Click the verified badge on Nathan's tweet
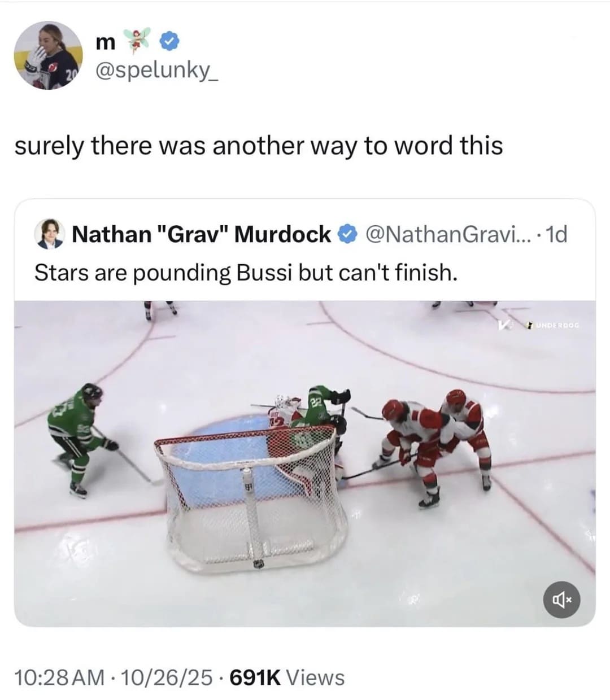The width and height of the screenshot is (610, 700). pos(346,234)
